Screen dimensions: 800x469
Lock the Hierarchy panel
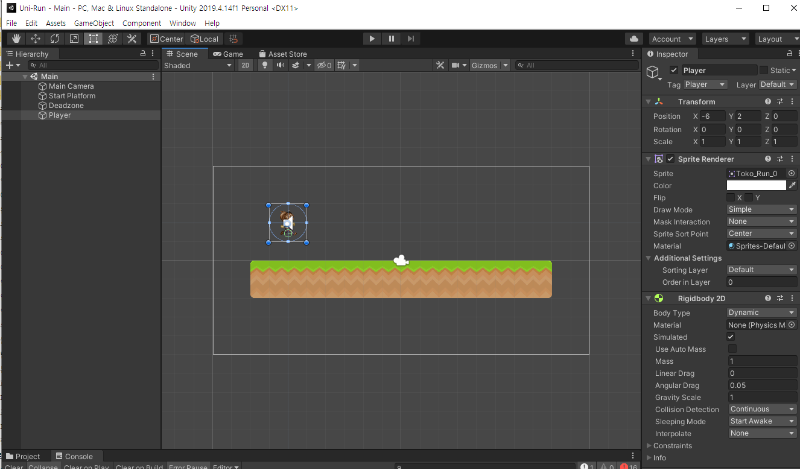click(x=143, y=53)
